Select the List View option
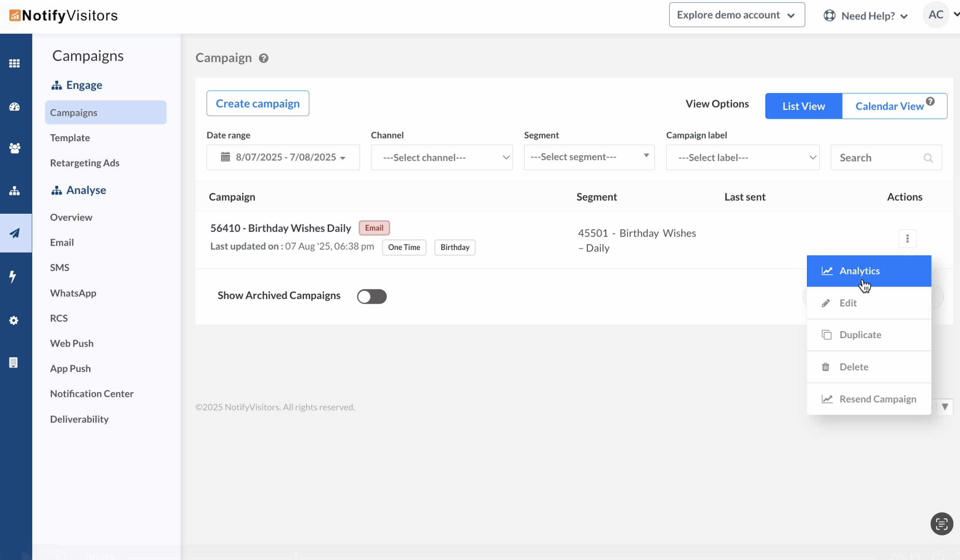960x560 pixels. click(803, 106)
